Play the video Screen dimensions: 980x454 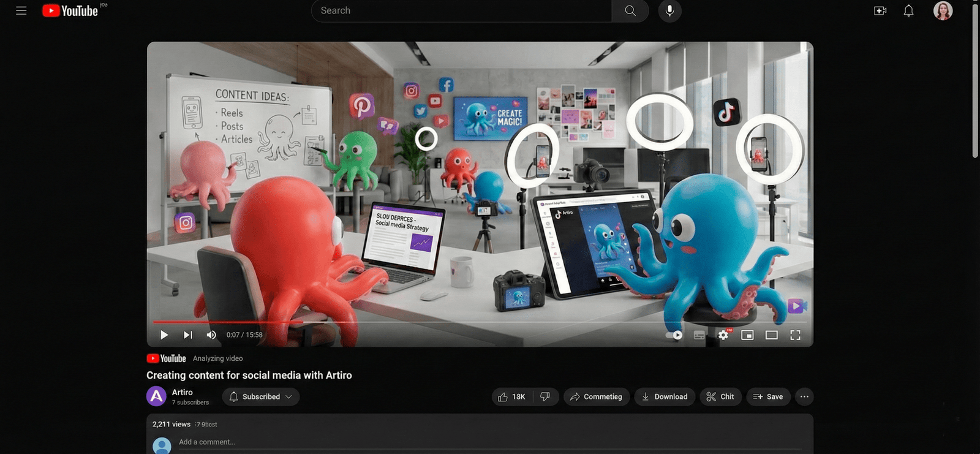[164, 335]
